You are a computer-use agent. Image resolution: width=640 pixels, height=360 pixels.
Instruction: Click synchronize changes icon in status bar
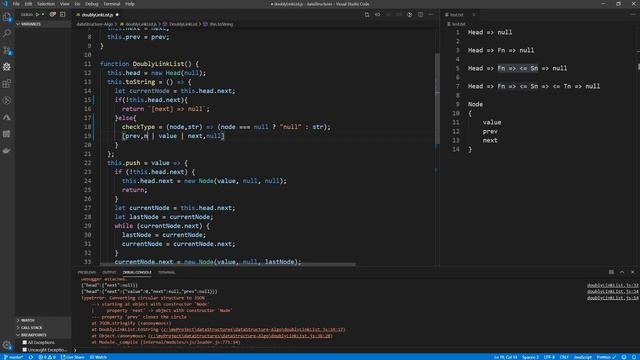(x=31, y=357)
